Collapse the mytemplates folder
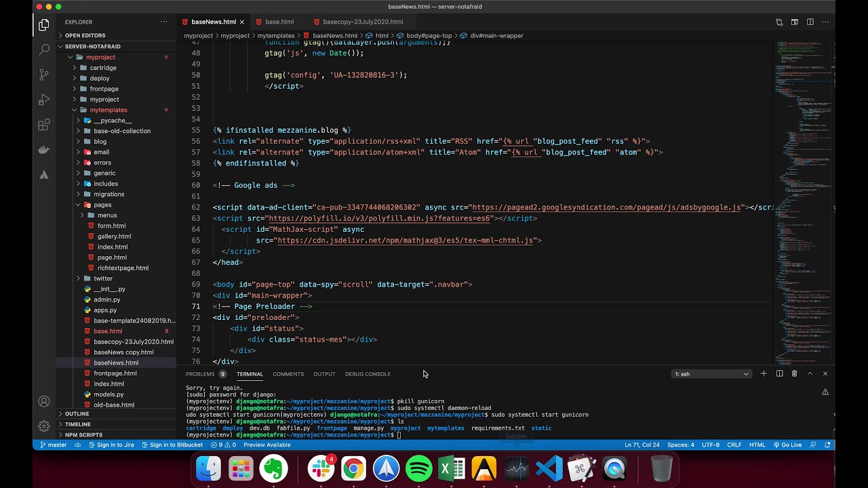Image resolution: width=868 pixels, height=488 pixels. click(108, 110)
